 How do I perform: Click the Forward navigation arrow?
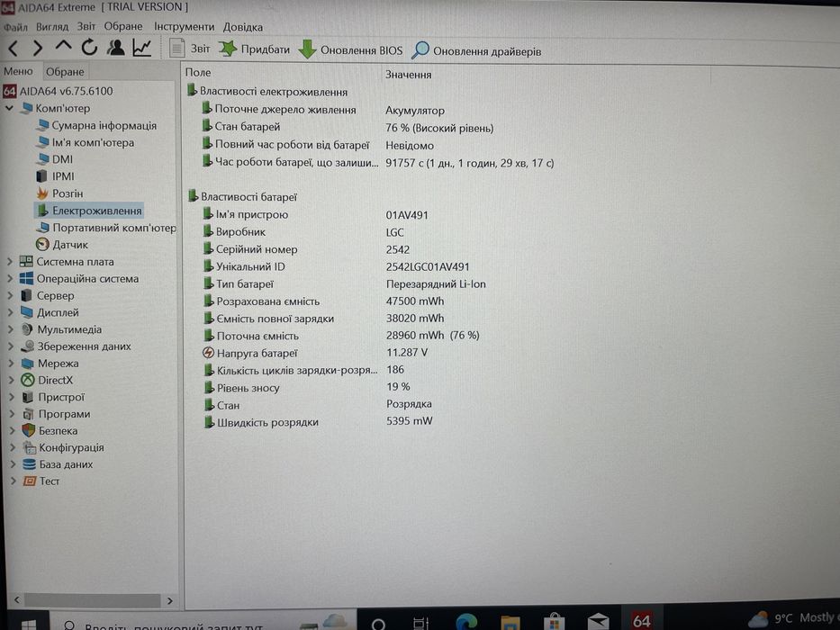(38, 49)
